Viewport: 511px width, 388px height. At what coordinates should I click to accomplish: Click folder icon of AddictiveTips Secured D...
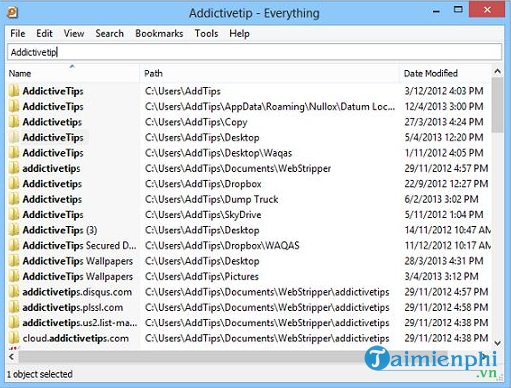point(14,246)
